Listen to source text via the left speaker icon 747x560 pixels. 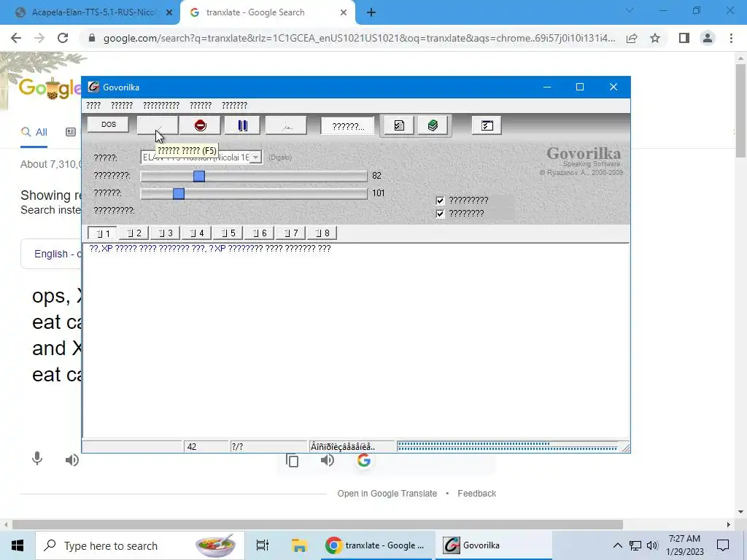tap(72, 460)
